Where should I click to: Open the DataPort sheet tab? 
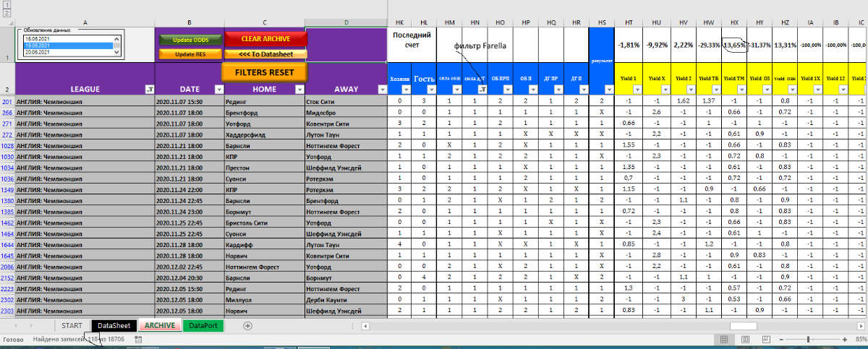tap(203, 326)
